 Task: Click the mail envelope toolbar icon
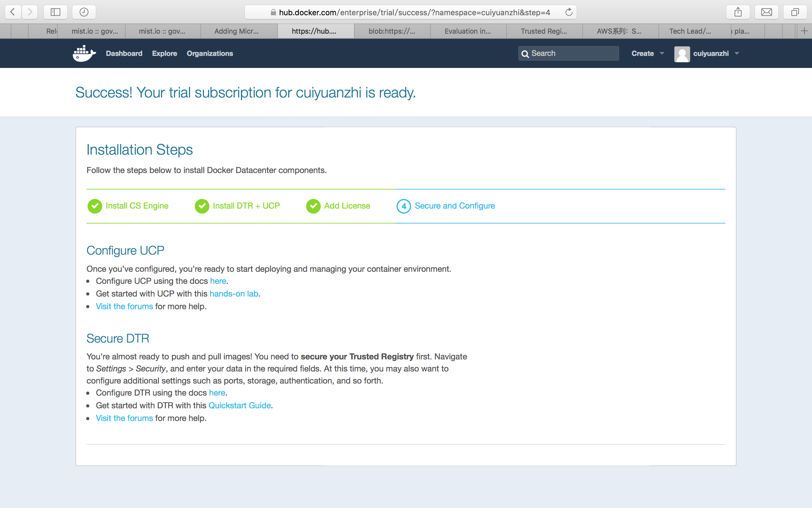pos(766,12)
